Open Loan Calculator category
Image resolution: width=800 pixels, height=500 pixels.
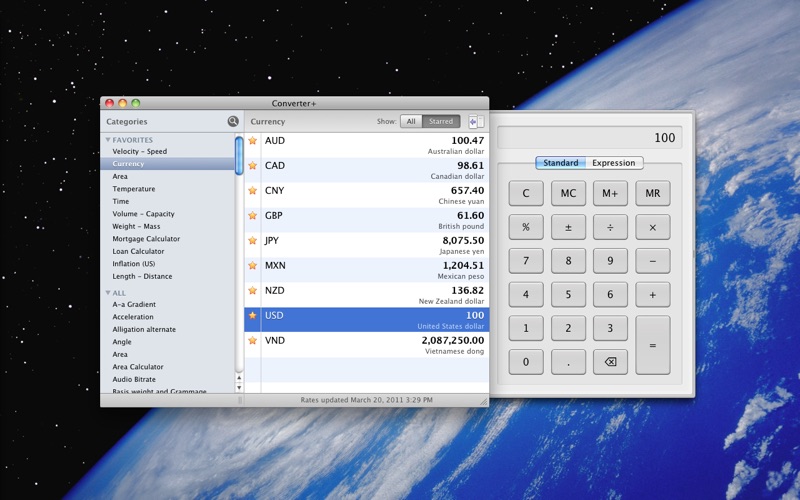138,252
